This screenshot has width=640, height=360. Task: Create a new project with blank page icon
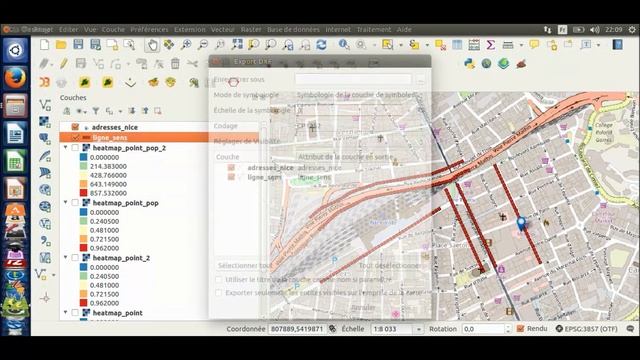pos(44,44)
